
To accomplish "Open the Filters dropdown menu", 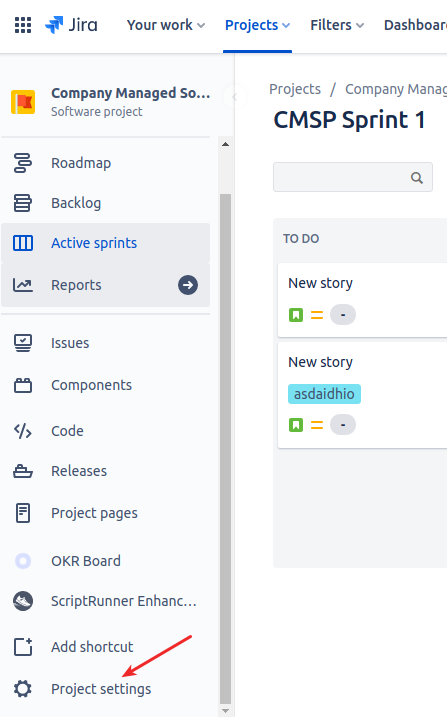I will pyautogui.click(x=337, y=25).
